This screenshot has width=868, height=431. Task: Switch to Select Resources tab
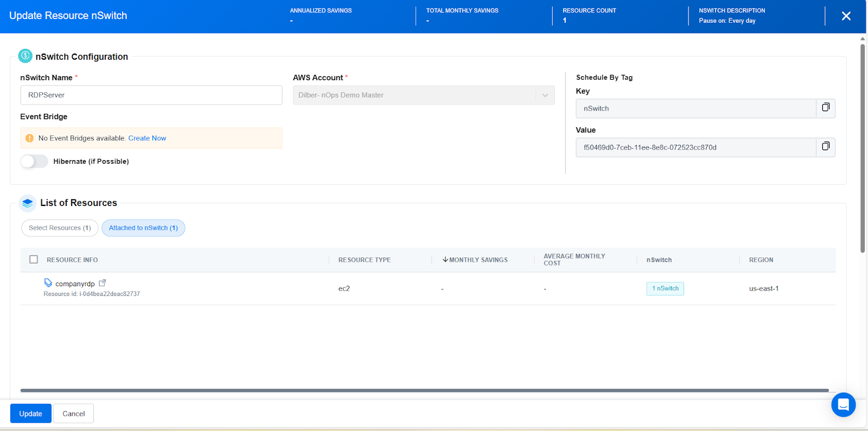tap(60, 228)
